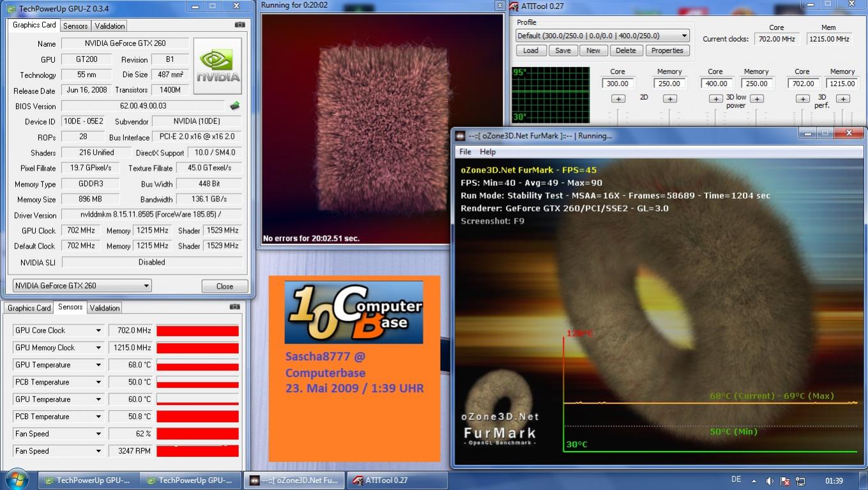Image resolution: width=868 pixels, height=490 pixels.
Task: Click the ATITool New profile button
Action: [593, 50]
